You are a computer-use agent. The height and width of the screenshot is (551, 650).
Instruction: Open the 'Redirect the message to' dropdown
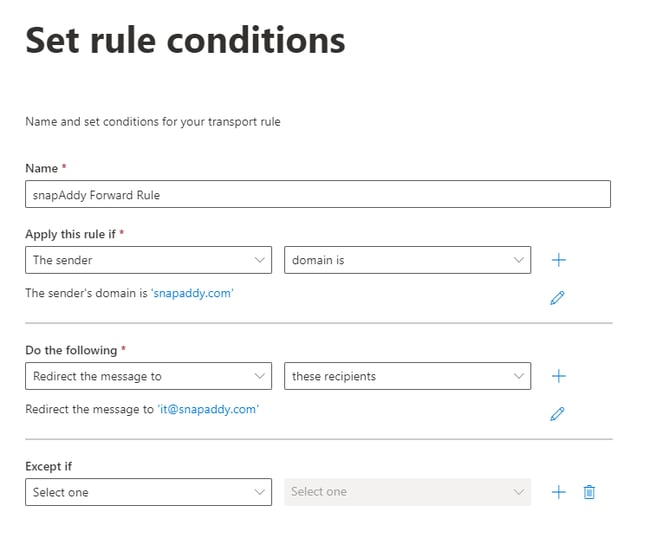(148, 376)
